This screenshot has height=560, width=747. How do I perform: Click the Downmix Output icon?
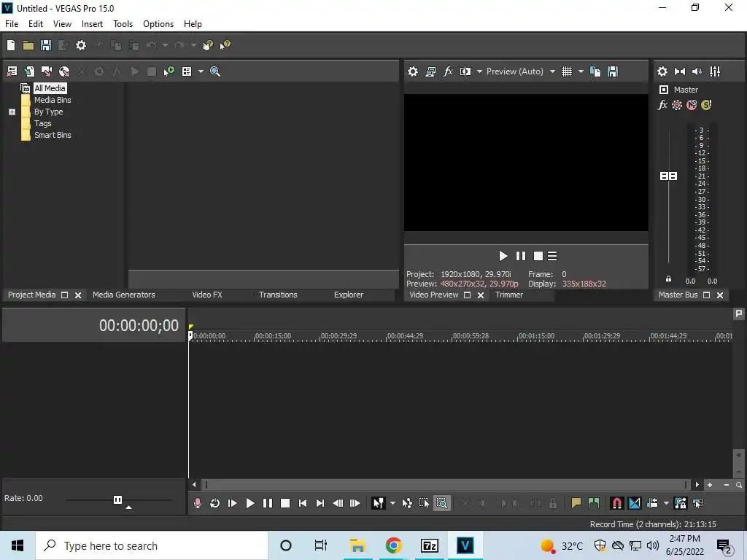(x=680, y=71)
